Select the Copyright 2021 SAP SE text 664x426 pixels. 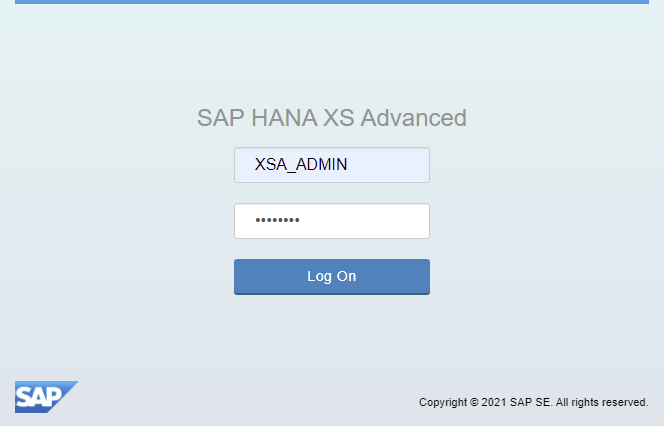534,402
